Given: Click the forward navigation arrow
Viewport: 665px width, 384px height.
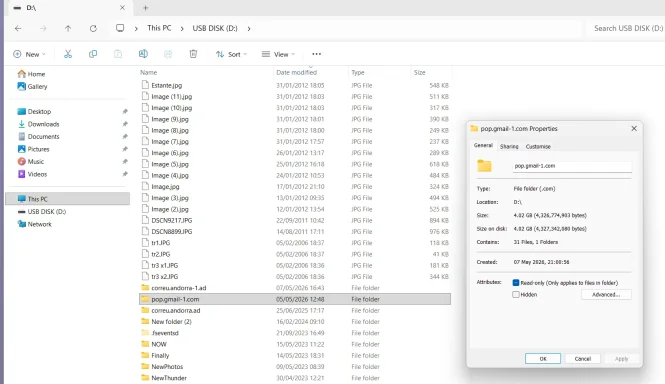Looking at the screenshot, I should tap(43, 28).
